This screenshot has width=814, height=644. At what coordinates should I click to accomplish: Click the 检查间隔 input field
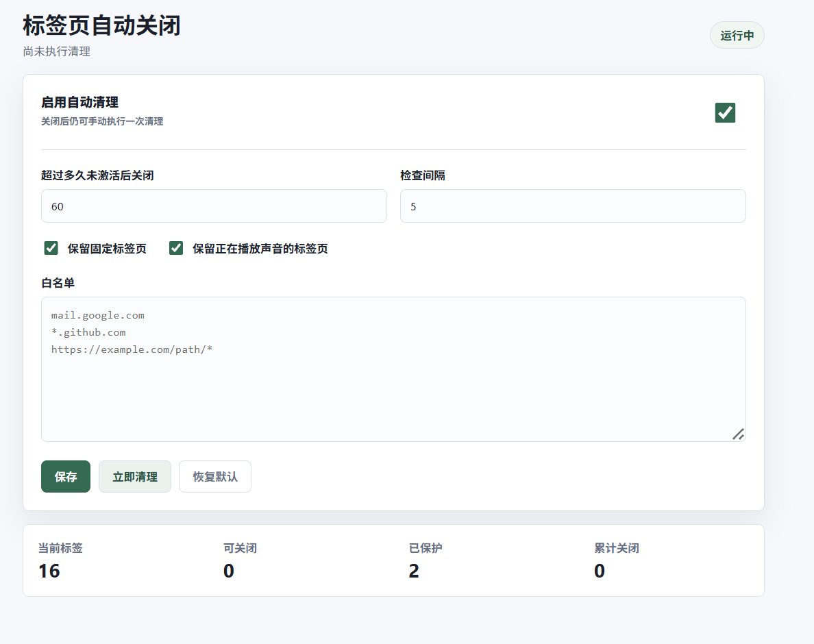pyautogui.click(x=573, y=206)
